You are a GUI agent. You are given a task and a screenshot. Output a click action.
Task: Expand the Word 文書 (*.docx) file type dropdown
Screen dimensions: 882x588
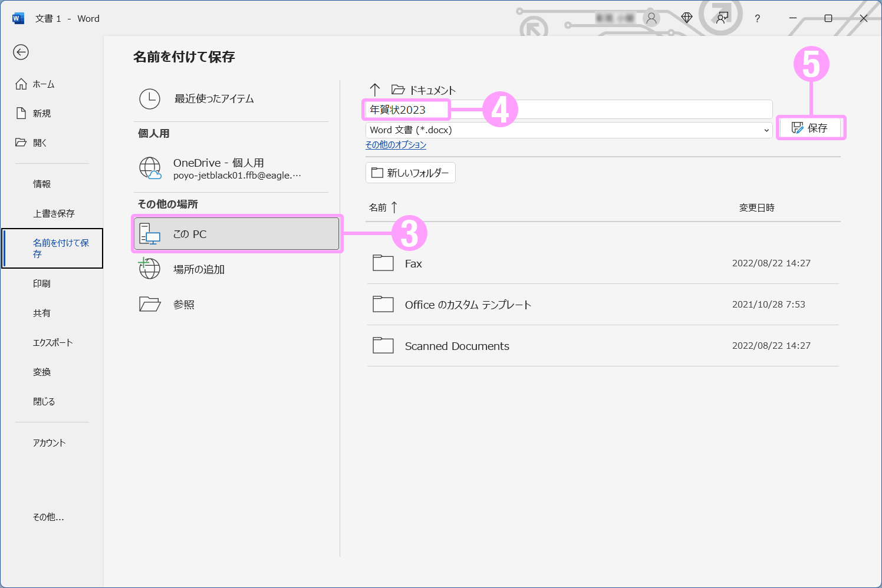click(766, 130)
